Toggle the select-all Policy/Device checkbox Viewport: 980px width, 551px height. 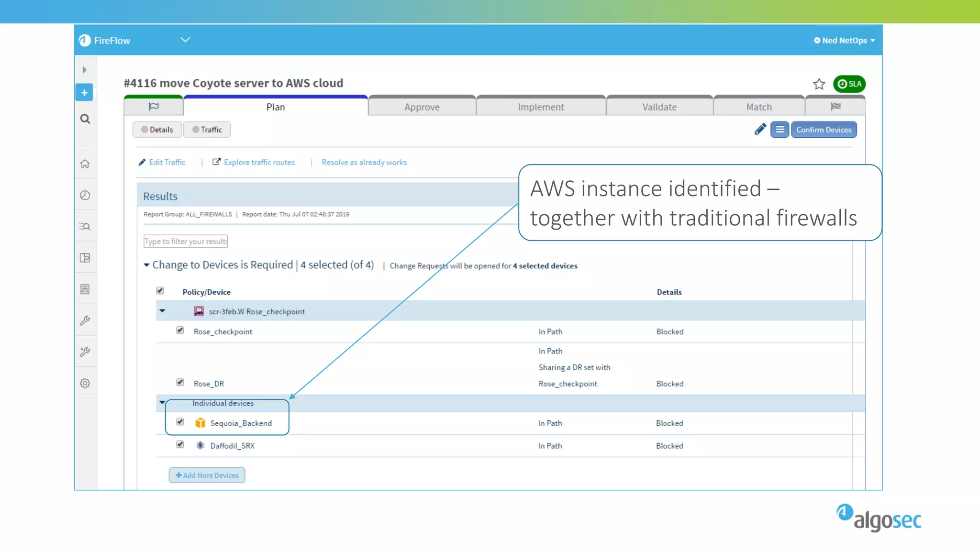click(x=160, y=291)
